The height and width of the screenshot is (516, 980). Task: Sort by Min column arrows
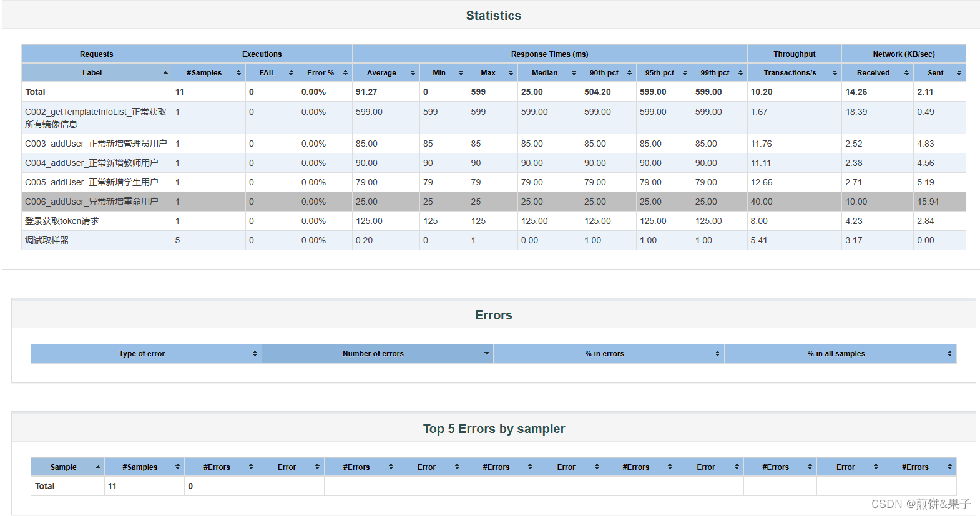pos(461,73)
